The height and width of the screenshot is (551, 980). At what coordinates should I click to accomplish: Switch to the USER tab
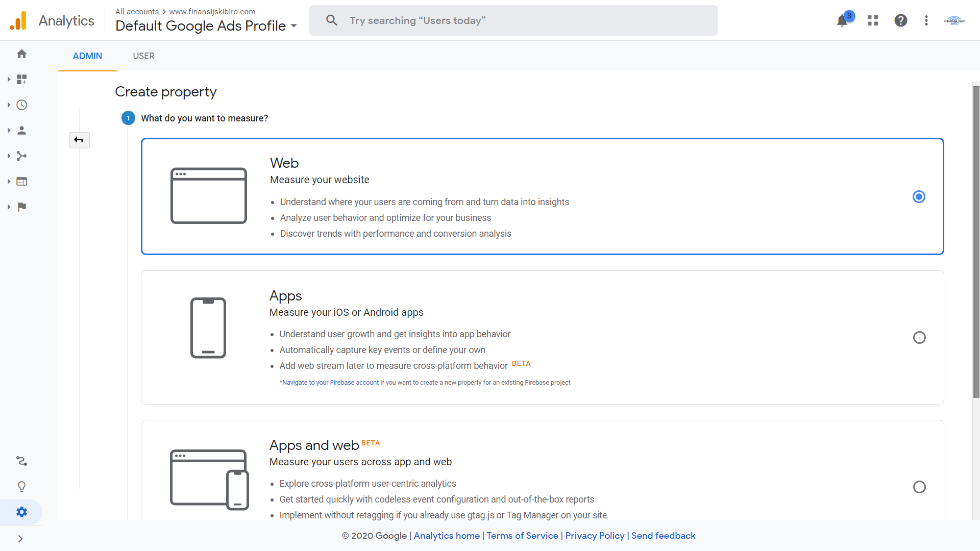point(143,56)
